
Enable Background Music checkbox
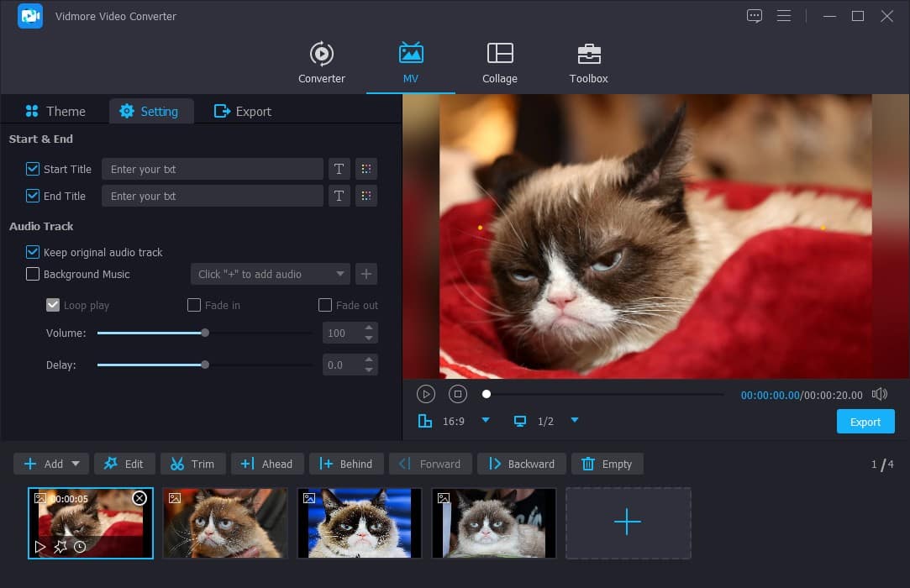coord(33,274)
